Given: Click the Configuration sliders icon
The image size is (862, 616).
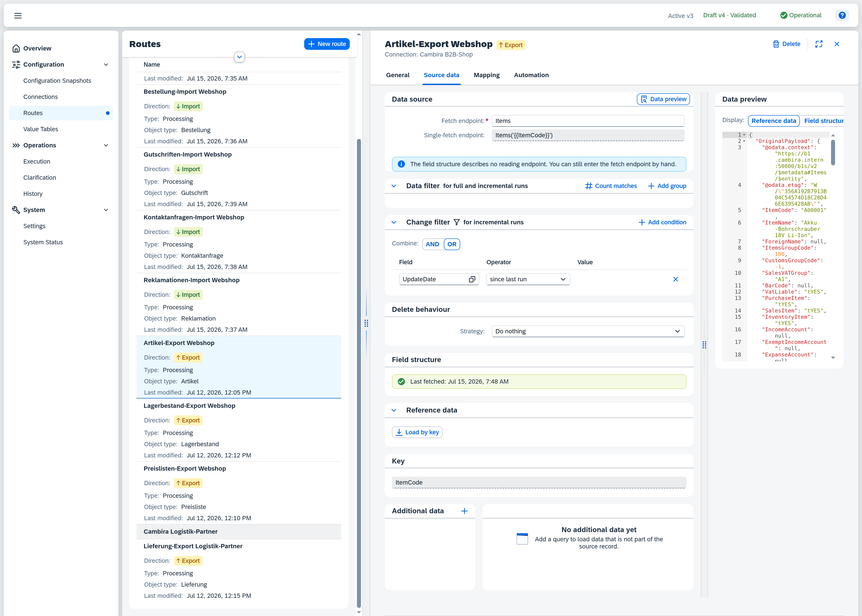Looking at the screenshot, I should pos(16,64).
